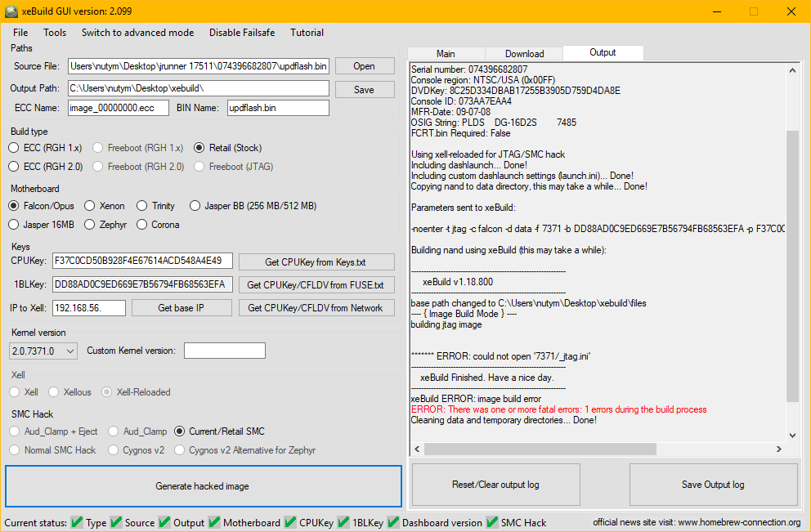Select the Output tab
This screenshot has height=532, width=811.
tap(603, 52)
